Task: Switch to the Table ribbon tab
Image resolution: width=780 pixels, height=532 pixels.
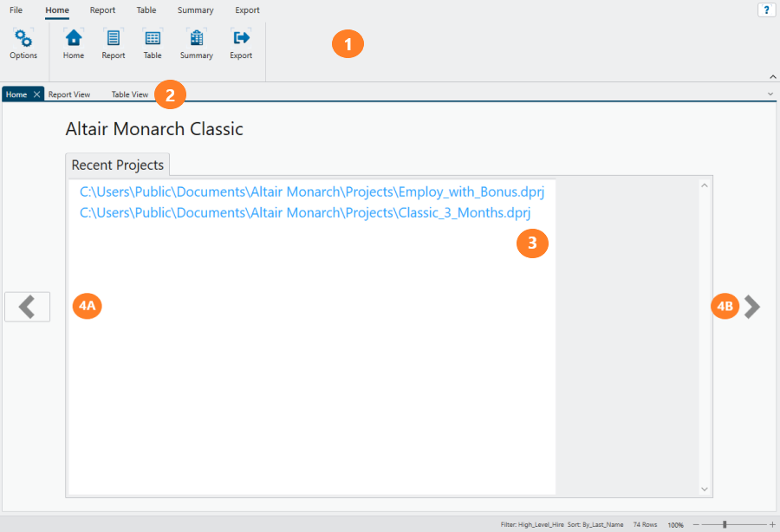Action: (146, 10)
